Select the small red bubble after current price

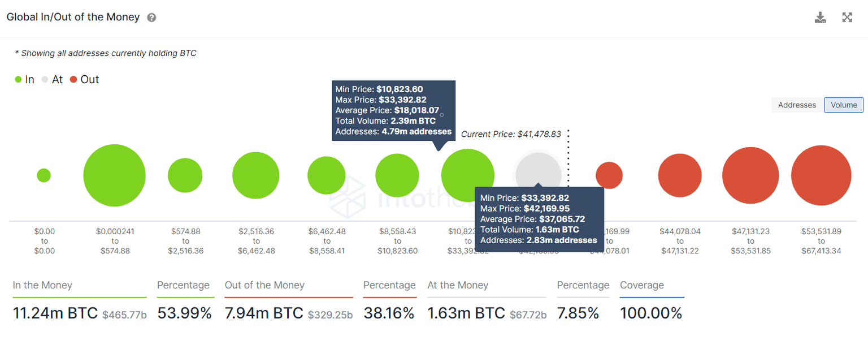point(609,175)
